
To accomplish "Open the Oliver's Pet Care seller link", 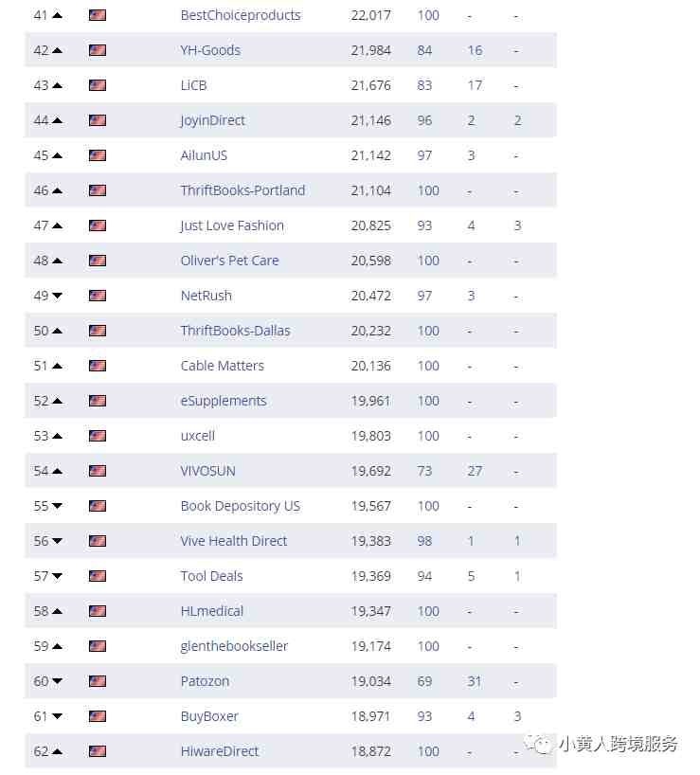I will [x=230, y=261].
